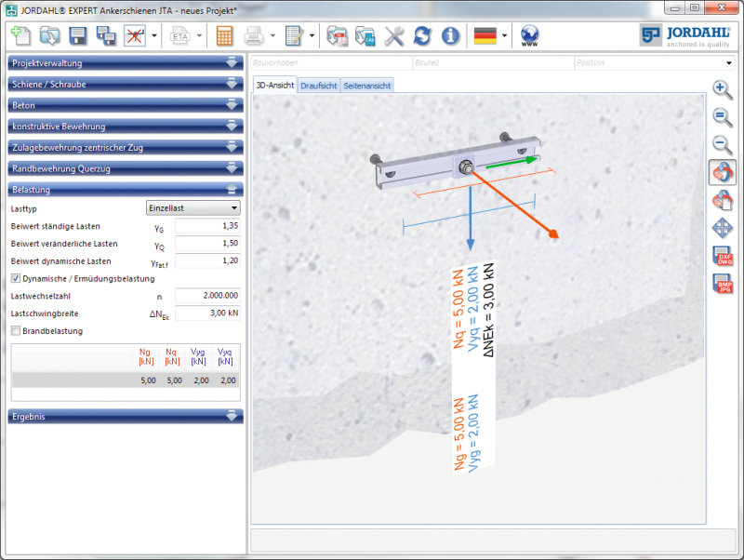
Task: Zoom in the 3D view
Action: point(723,89)
